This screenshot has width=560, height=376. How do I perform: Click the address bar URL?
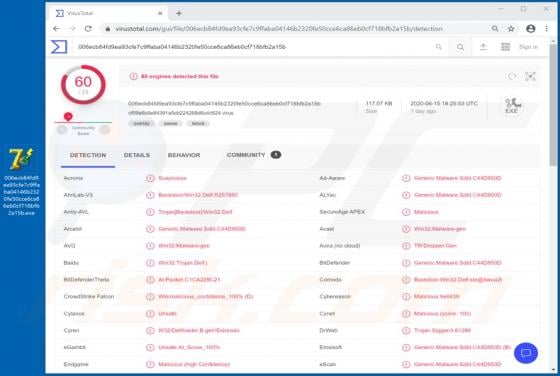279,29
